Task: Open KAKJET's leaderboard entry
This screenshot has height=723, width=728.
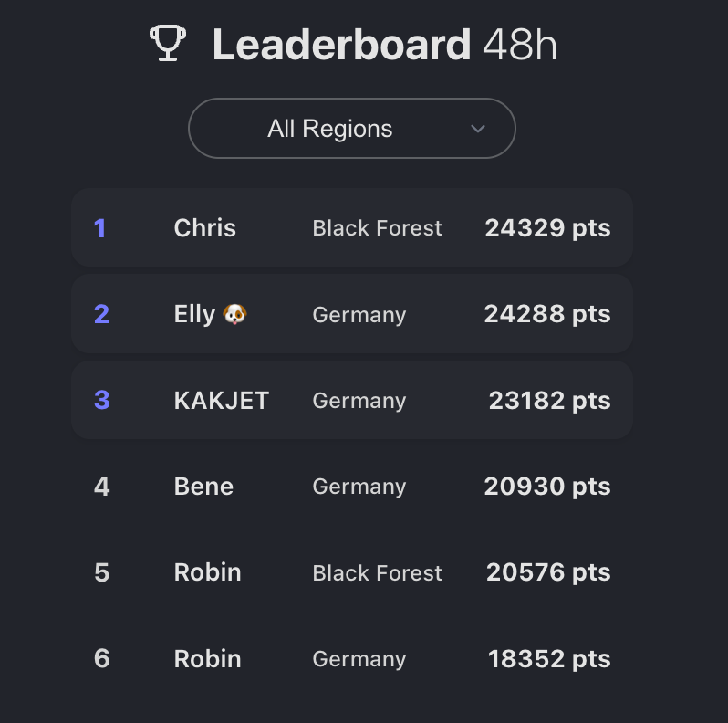Action: (221, 401)
